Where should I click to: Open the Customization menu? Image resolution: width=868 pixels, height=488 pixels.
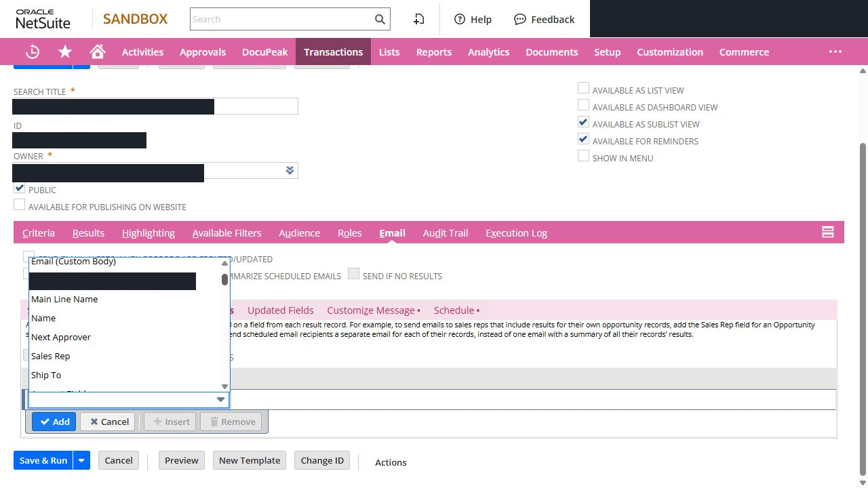coord(670,52)
